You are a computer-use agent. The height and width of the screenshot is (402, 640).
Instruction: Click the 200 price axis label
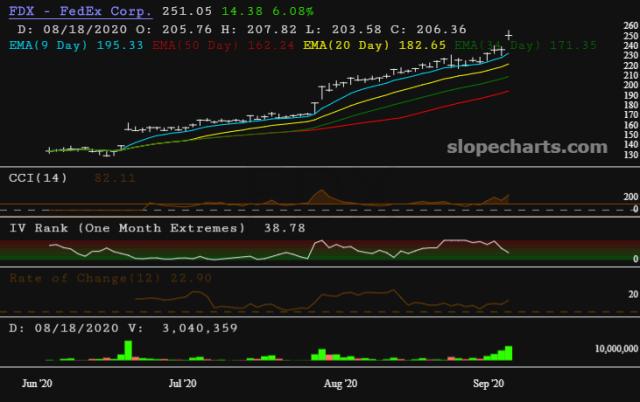click(631, 85)
